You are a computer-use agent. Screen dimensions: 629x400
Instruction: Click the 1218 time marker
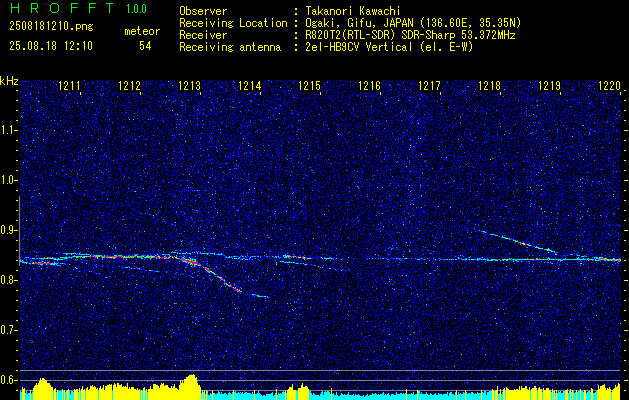coord(490,85)
